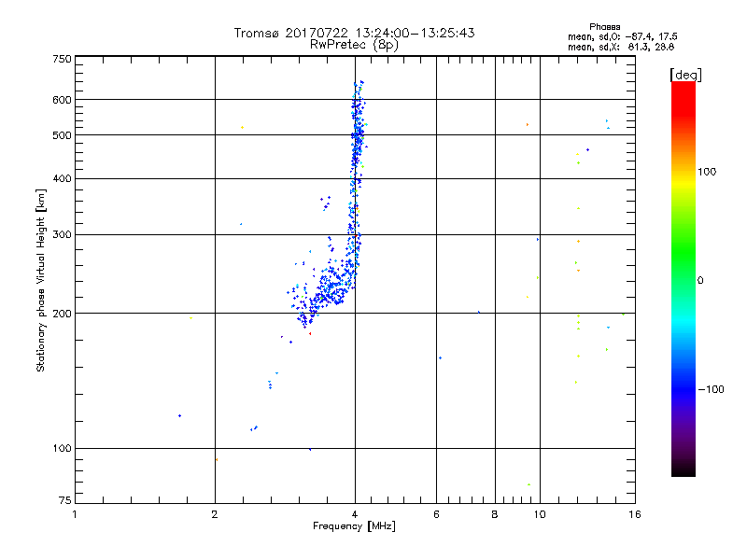Click colorbar tick label "100" beside yellow
Image resolution: width=747 pixels, height=560 pixels.
click(707, 172)
